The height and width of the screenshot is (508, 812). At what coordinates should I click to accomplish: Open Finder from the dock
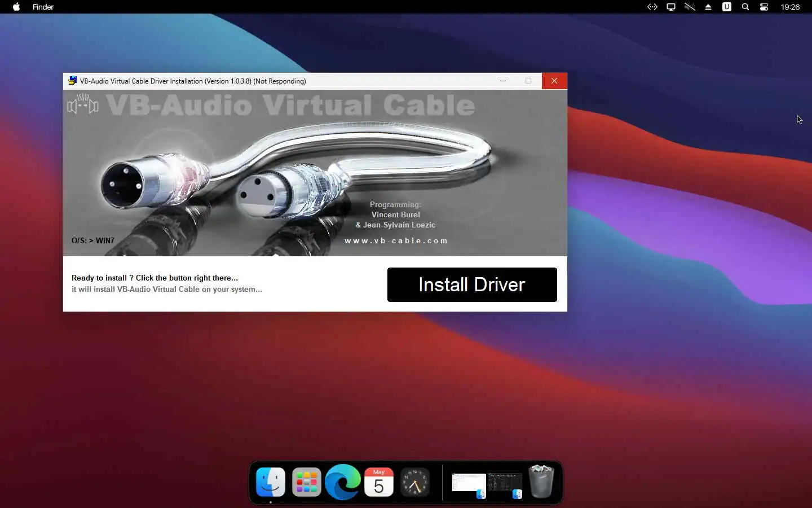click(271, 483)
